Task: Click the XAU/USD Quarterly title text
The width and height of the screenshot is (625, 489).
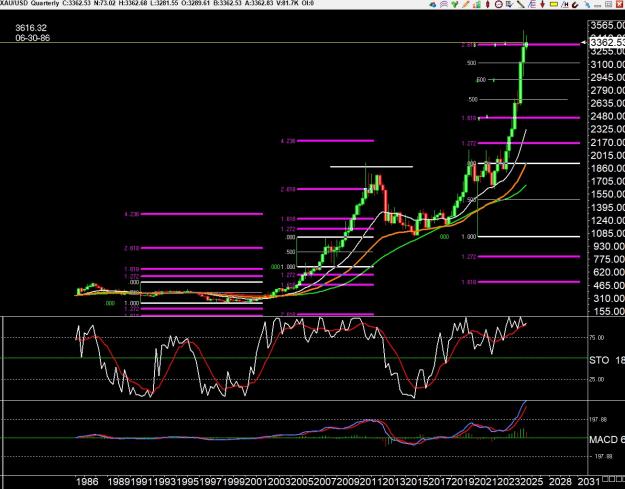Action: [x=29, y=3]
